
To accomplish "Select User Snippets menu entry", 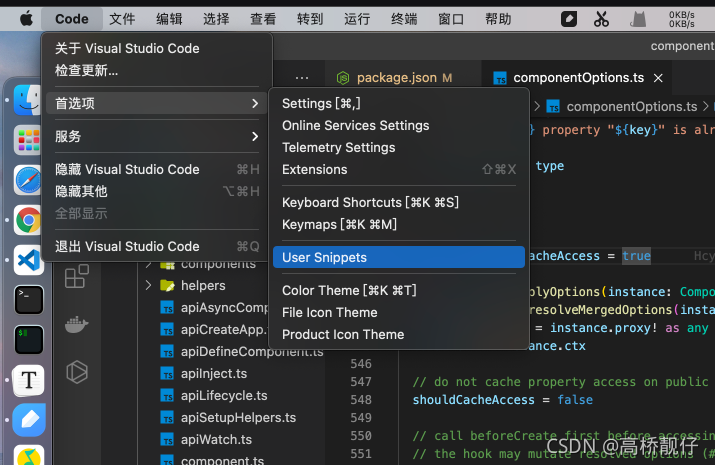I will pyautogui.click(x=399, y=257).
